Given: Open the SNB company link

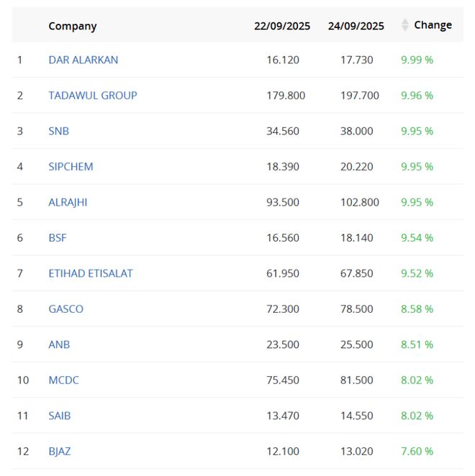Looking at the screenshot, I should point(58,131).
